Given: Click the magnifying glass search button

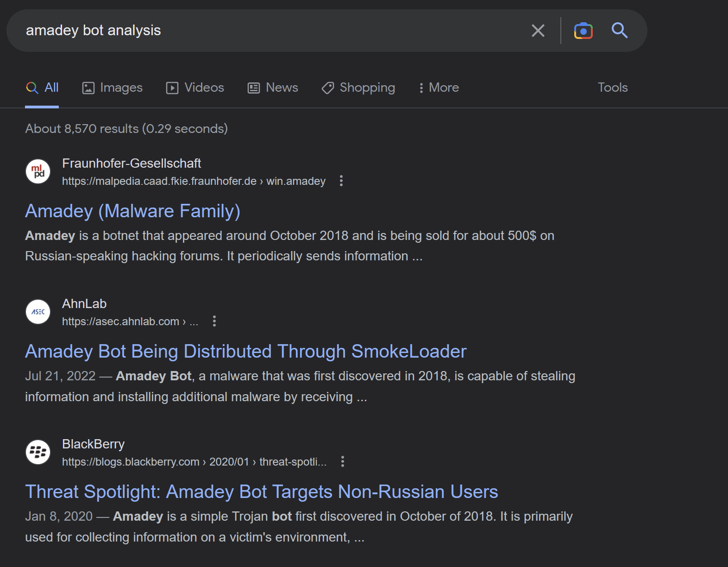Looking at the screenshot, I should (x=619, y=31).
